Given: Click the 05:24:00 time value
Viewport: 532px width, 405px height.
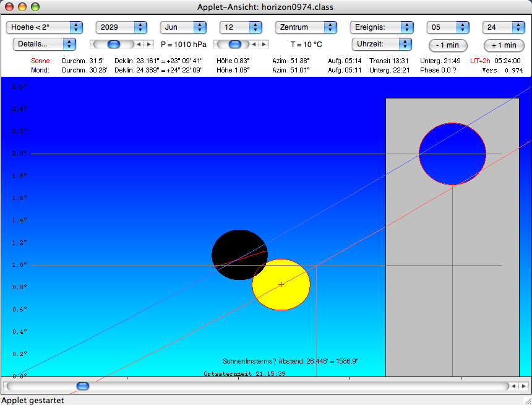Looking at the screenshot, I should click(x=508, y=61).
